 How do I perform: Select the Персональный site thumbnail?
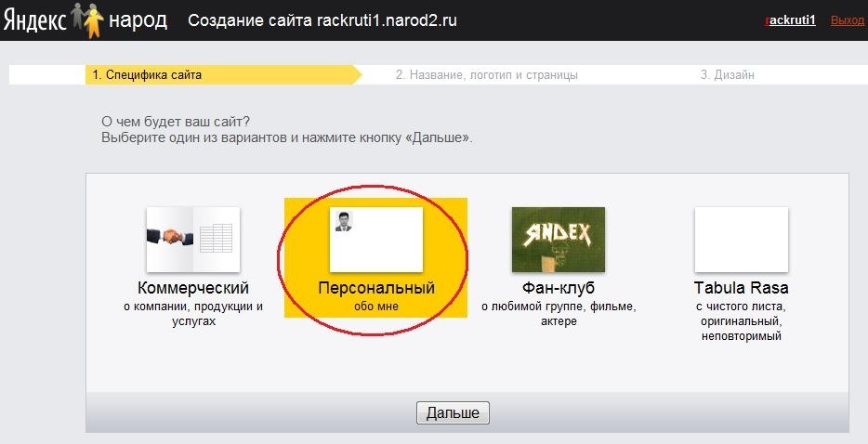(375, 240)
